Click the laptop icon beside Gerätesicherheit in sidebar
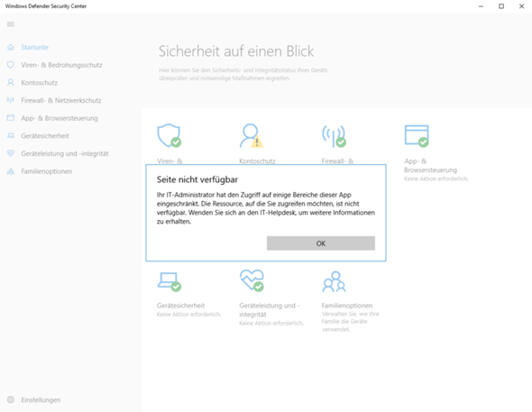Screen dimensions: 532x412 [11, 135]
